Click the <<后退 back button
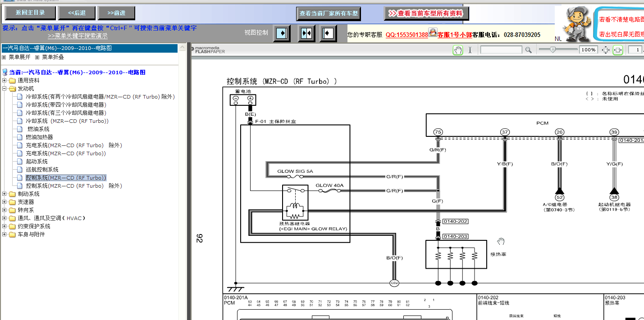 pos(77,13)
